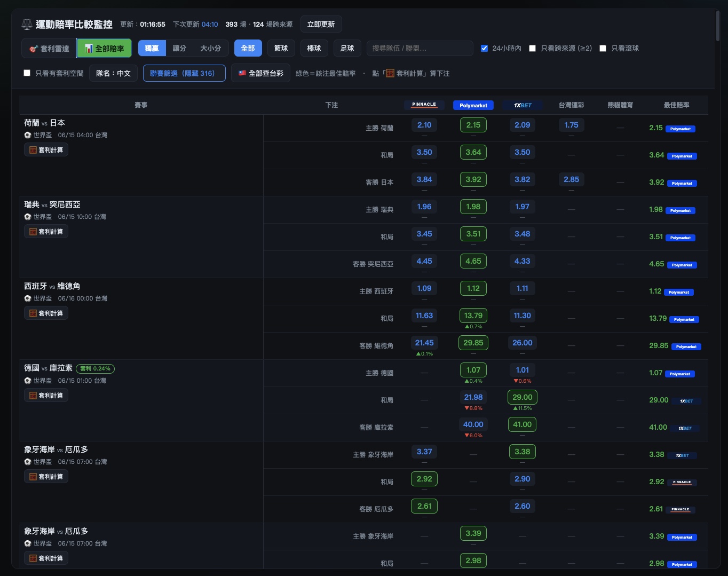Click 1XBET odds 41.00 for 庫拉索
Image resolution: width=728 pixels, height=576 pixels.
pos(523,424)
